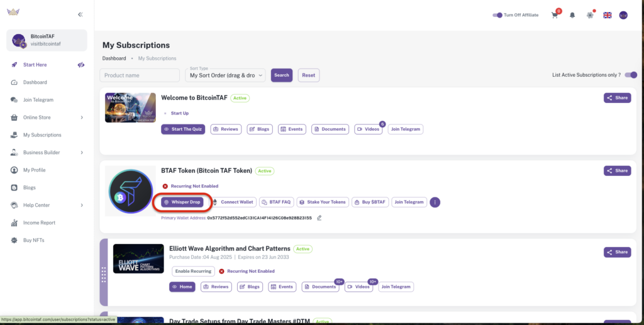Grab the drag handle on Elliott Wave card
The height and width of the screenshot is (325, 644).
click(x=104, y=275)
